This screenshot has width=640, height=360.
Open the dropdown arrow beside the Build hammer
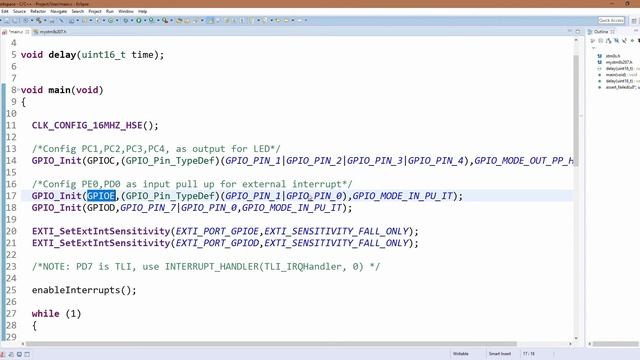(45, 20)
